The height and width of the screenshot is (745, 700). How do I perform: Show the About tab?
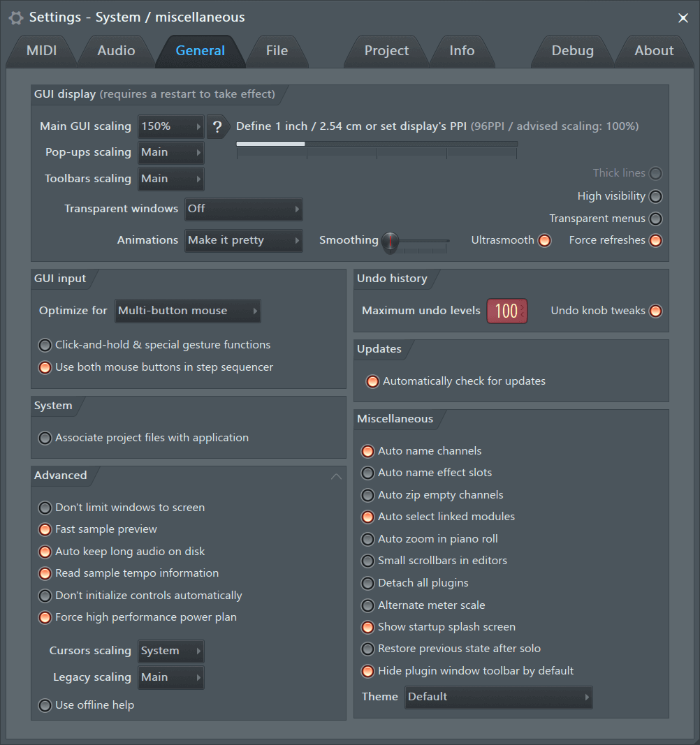[x=654, y=51]
